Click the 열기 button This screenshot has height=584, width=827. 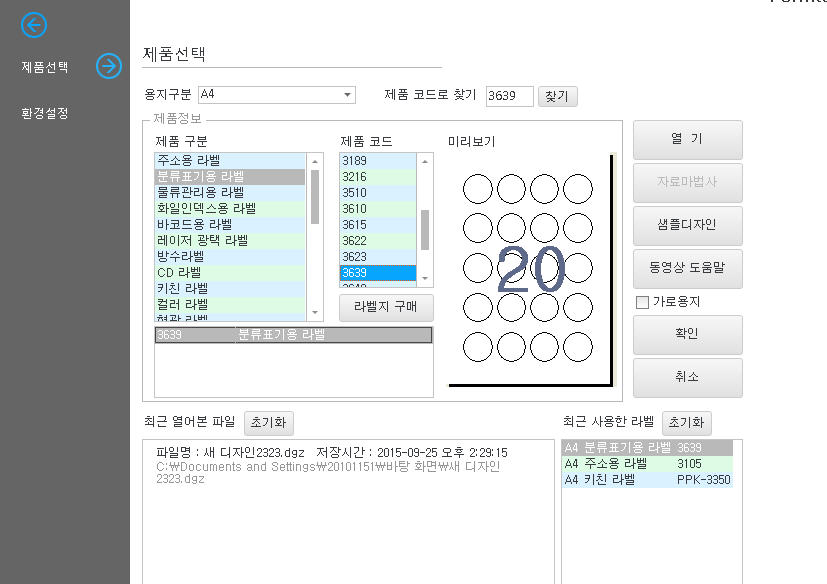[x=687, y=139]
